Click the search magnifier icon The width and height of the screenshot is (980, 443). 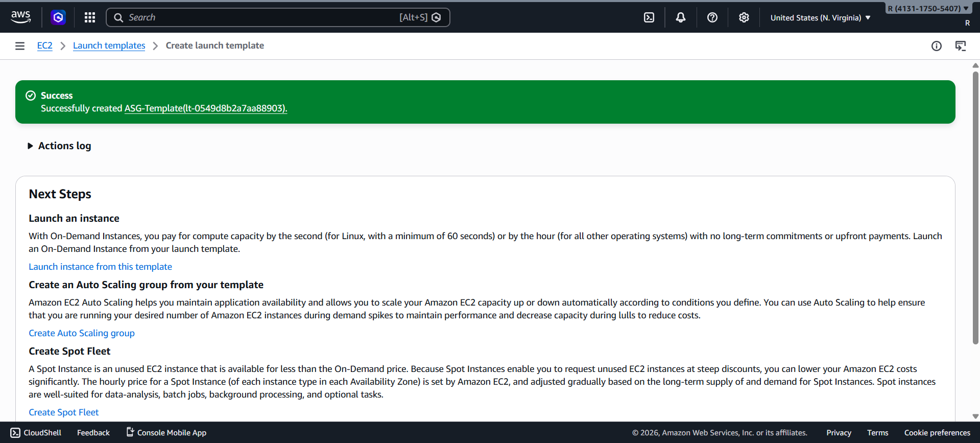118,17
